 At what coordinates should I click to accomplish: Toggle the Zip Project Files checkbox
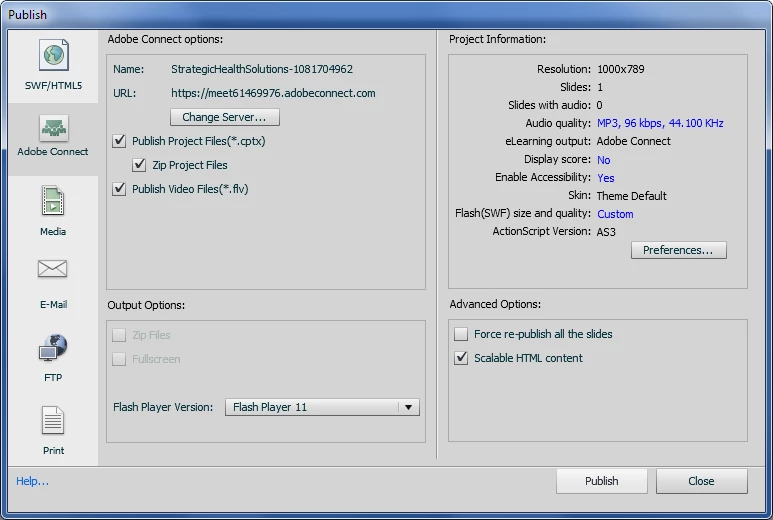tap(139, 165)
